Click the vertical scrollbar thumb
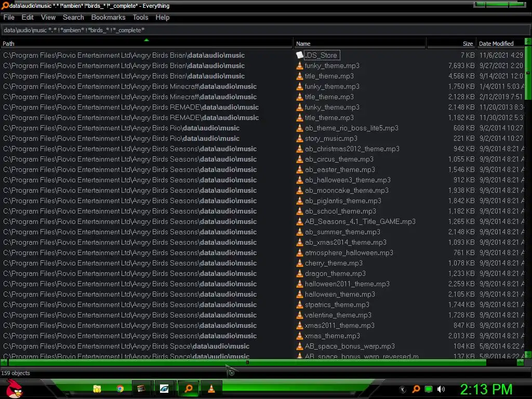The height and width of the screenshot is (399, 532). [x=528, y=72]
